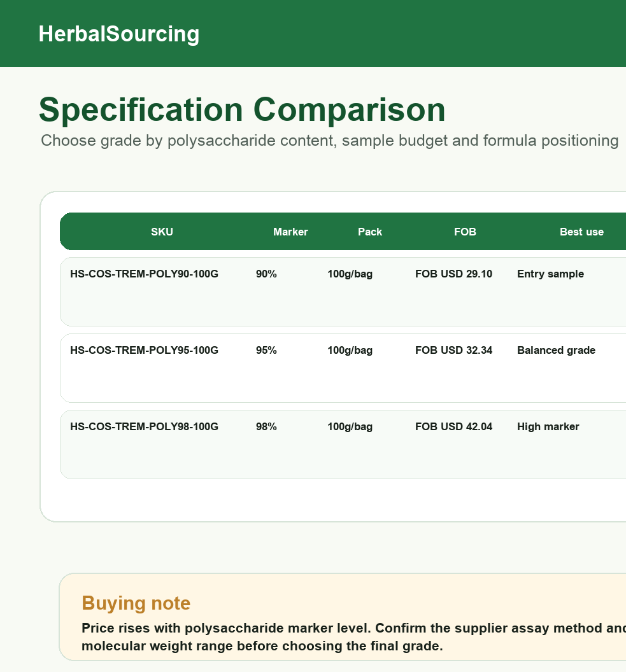This screenshot has height=672, width=626.
Task: Click the High marker best-use cell
Action: click(548, 426)
